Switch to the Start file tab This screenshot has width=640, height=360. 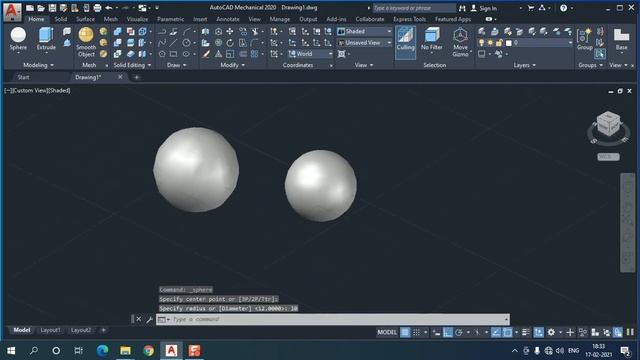(x=23, y=77)
